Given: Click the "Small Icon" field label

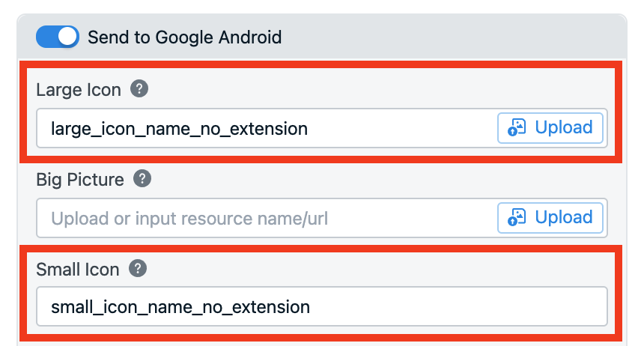Looking at the screenshot, I should pyautogui.click(x=78, y=270).
